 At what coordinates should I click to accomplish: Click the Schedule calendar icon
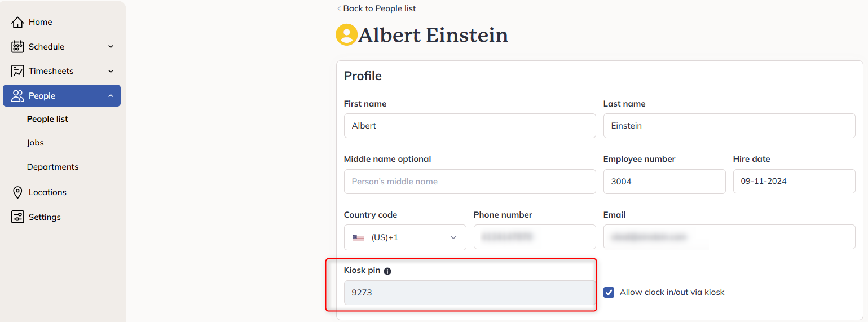coord(18,47)
